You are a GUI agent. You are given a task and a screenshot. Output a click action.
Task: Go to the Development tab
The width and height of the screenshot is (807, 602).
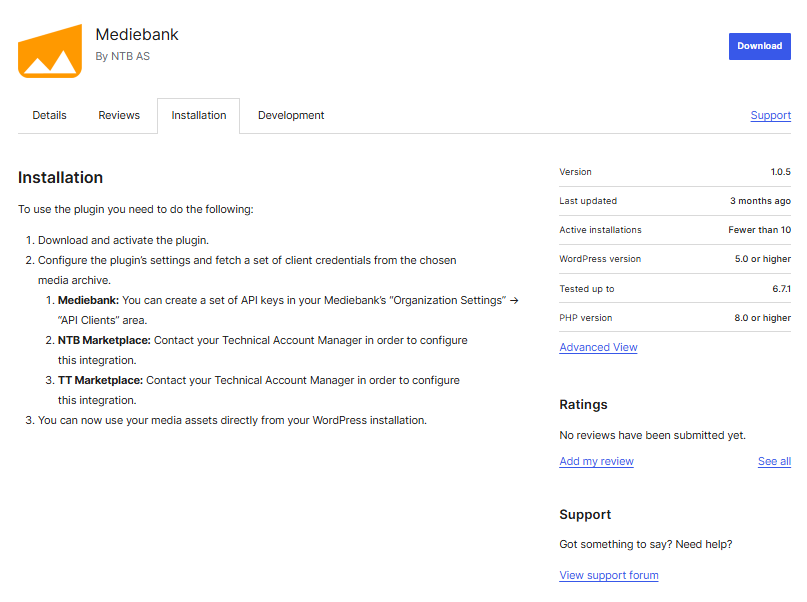coord(291,115)
